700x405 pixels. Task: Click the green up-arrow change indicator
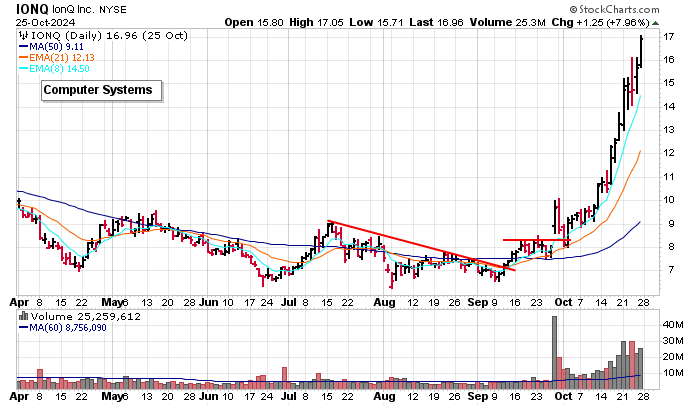tap(655, 23)
